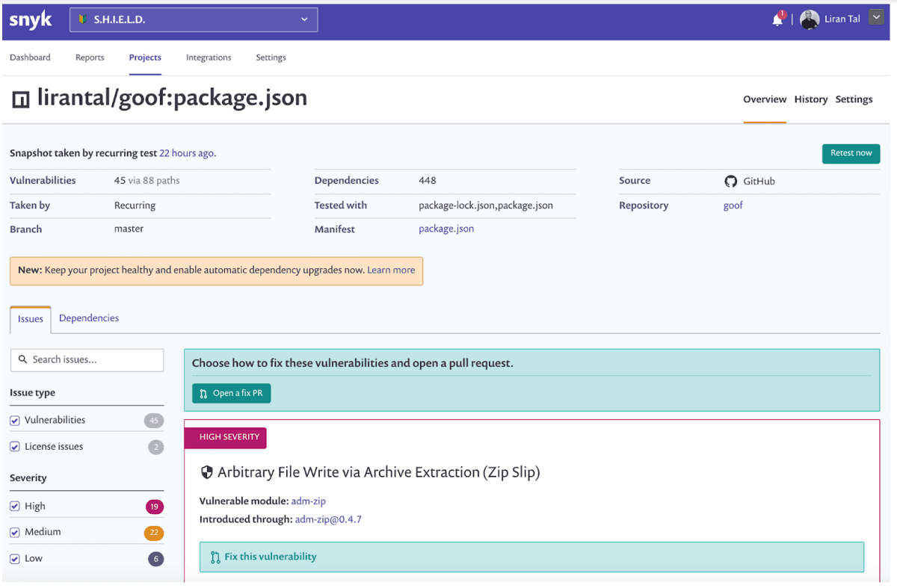Expand the user account menu arrow

coord(877,19)
